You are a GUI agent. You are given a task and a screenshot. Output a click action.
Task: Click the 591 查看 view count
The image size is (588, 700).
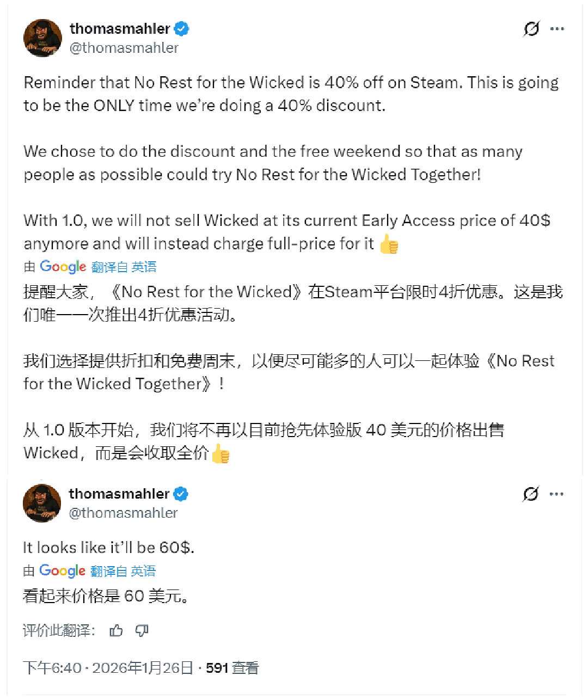232,668
